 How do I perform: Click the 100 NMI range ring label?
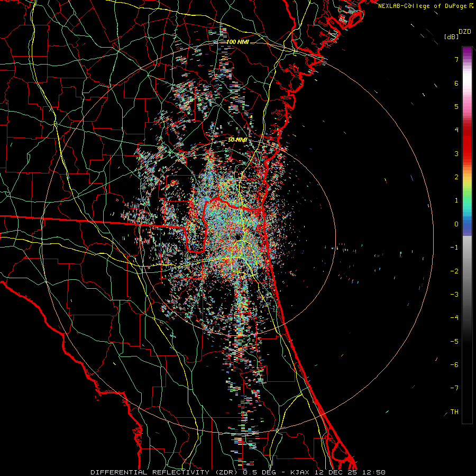pos(237,42)
